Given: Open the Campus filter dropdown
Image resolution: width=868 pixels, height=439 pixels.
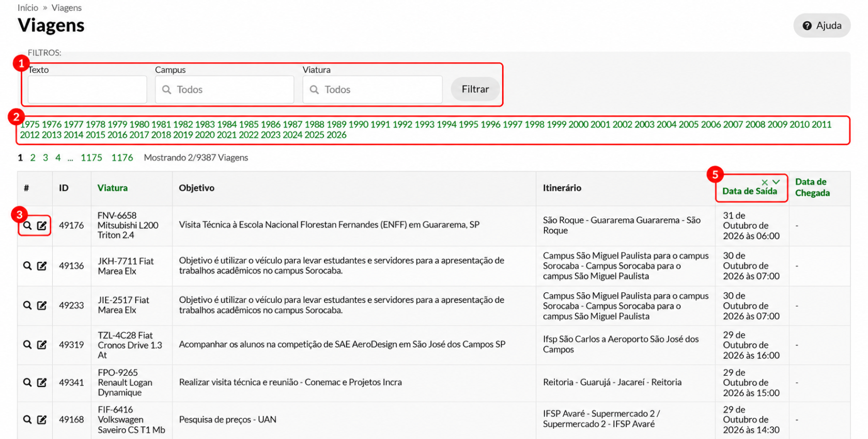Looking at the screenshot, I should (x=225, y=89).
